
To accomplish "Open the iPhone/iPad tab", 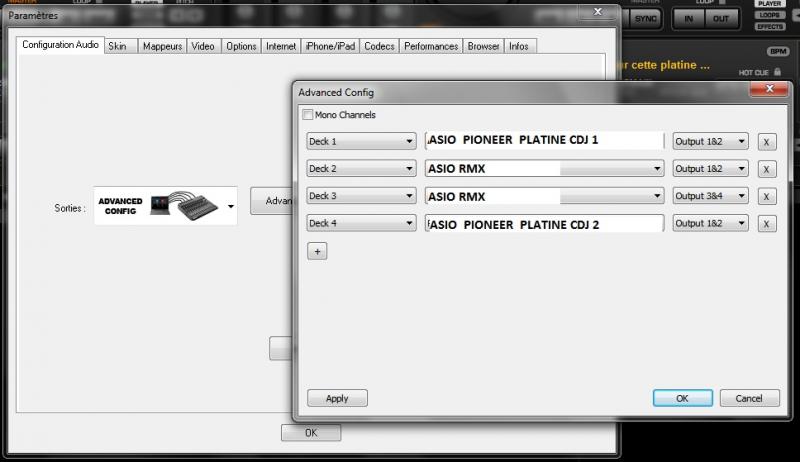I will coord(330,46).
